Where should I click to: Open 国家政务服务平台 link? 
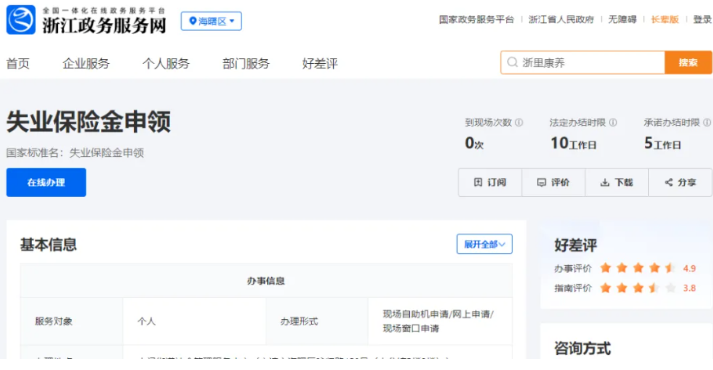[x=476, y=19]
